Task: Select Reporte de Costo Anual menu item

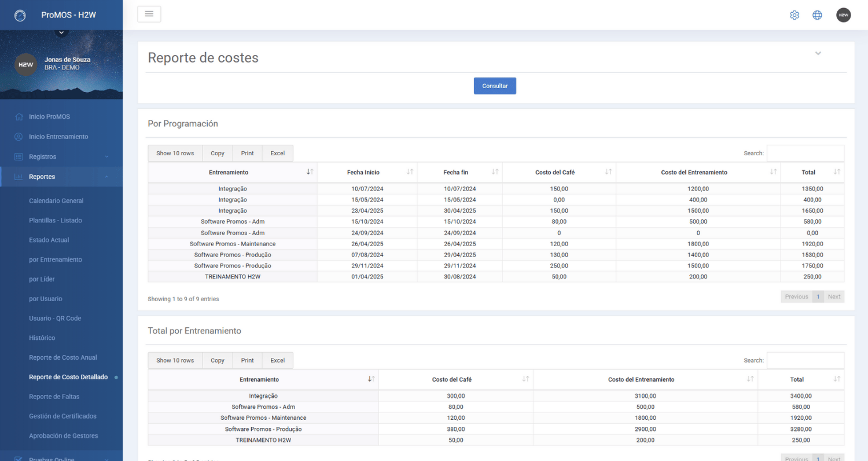Action: [63, 357]
